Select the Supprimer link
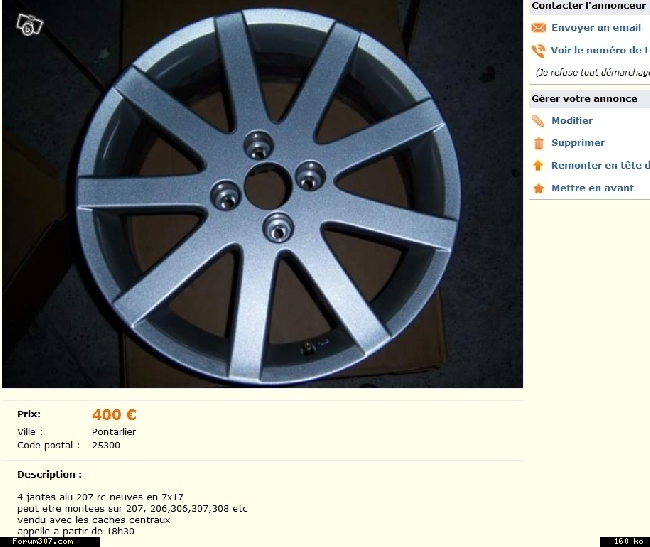The image size is (650, 547). pyautogui.click(x=577, y=143)
